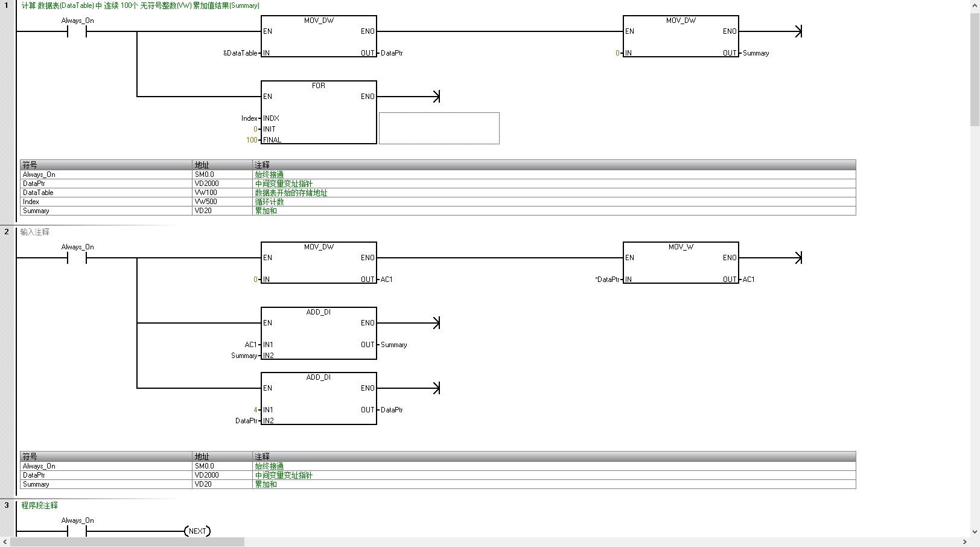Select the FOR loop instruction block
This screenshot has height=547, width=980.
tap(319, 112)
